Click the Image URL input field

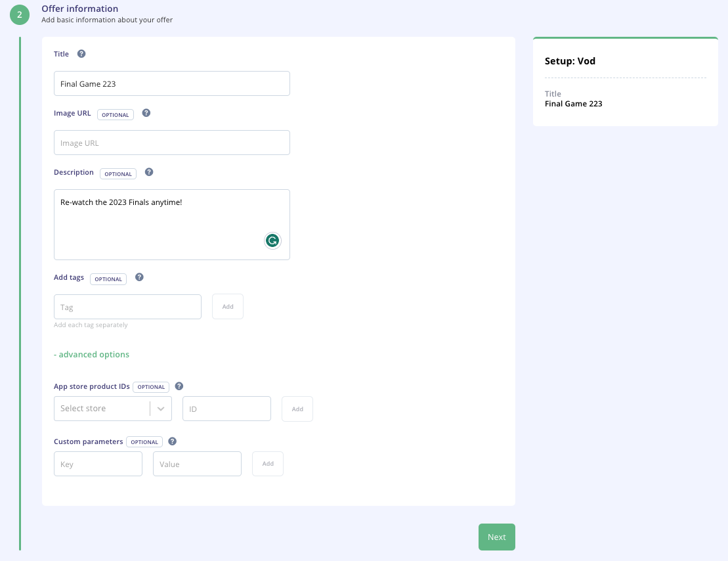tap(172, 143)
